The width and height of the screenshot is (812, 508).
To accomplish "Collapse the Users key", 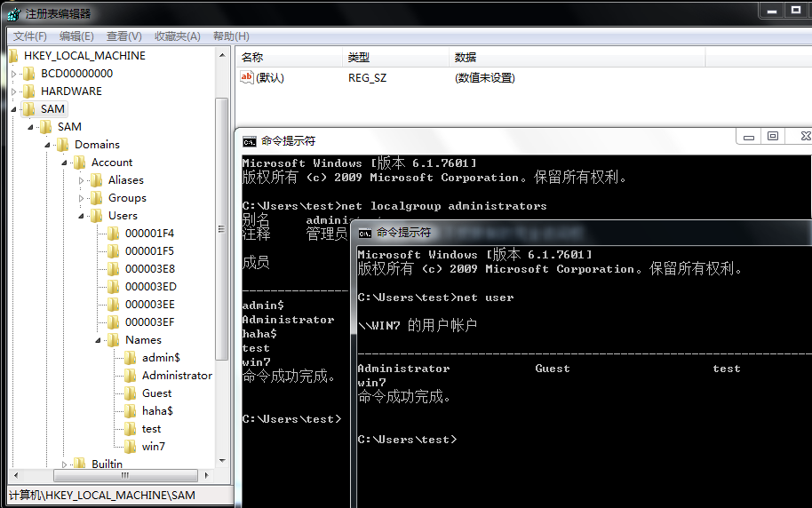I will coord(82,216).
